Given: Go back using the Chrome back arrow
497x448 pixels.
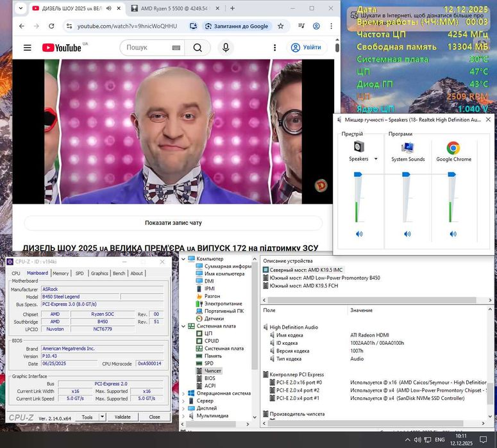Looking at the screenshot, I should 22,26.
